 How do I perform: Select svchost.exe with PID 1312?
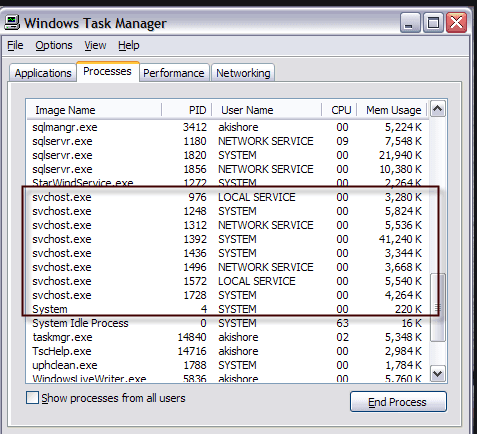pyautogui.click(x=227, y=225)
